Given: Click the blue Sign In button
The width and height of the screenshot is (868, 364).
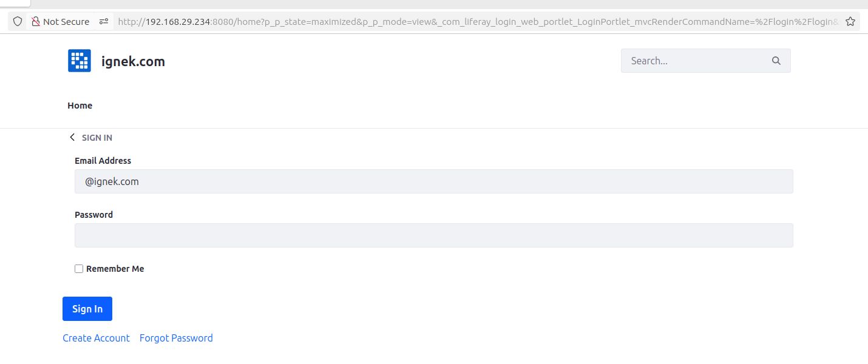Looking at the screenshot, I should pos(87,309).
